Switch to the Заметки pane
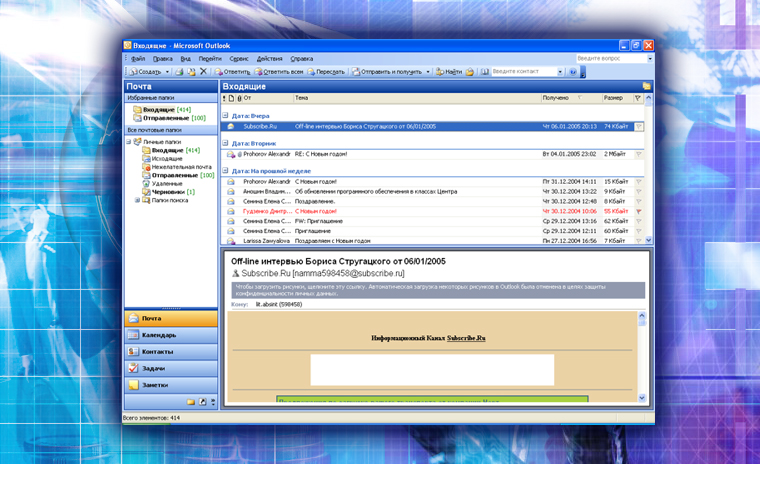 click(x=171, y=385)
